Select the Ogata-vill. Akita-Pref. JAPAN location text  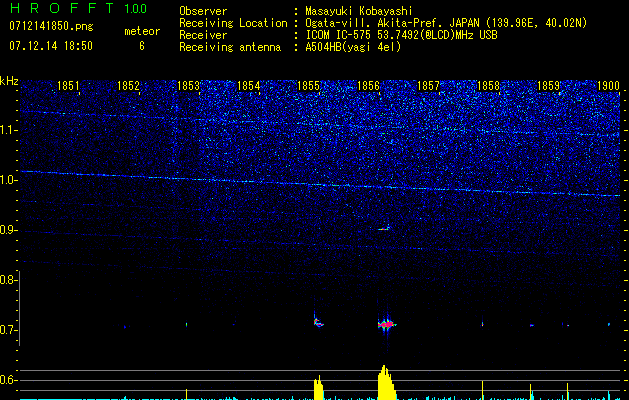pyautogui.click(x=446, y=23)
